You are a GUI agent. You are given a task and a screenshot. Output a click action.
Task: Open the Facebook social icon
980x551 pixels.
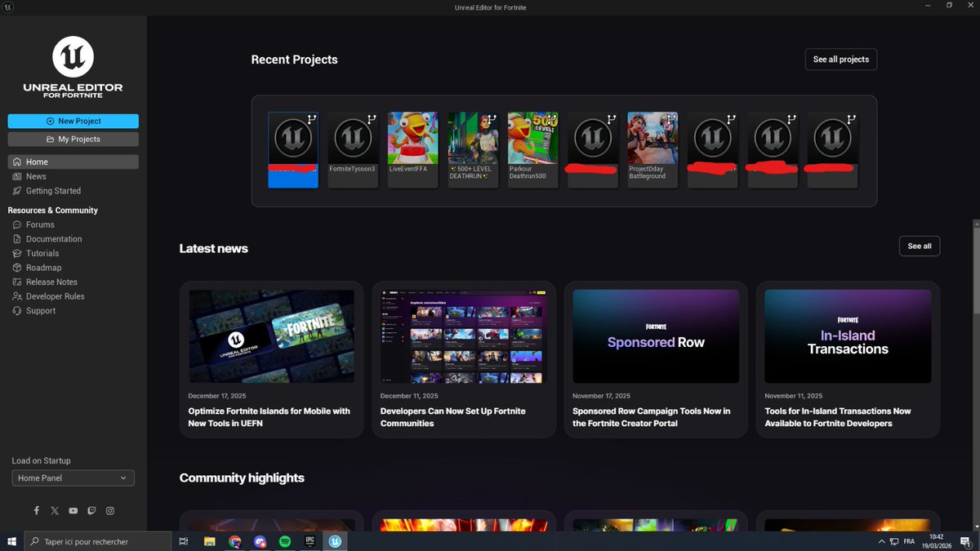tap(37, 510)
